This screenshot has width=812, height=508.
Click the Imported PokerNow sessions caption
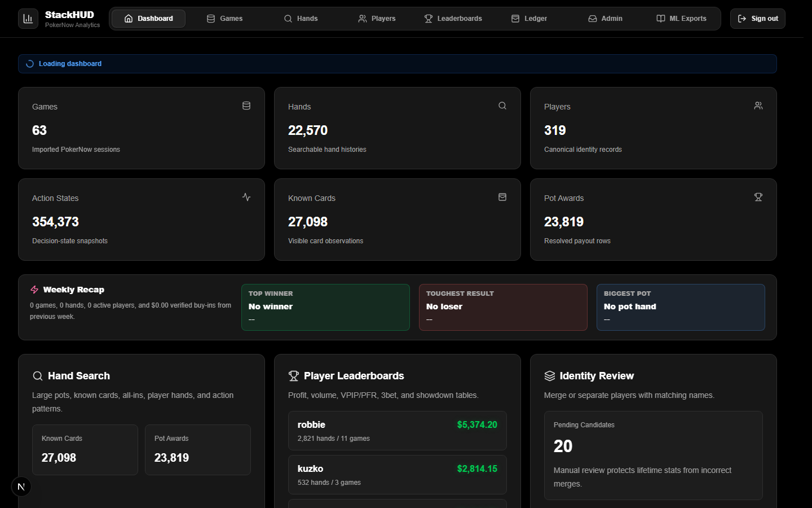pyautogui.click(x=76, y=150)
